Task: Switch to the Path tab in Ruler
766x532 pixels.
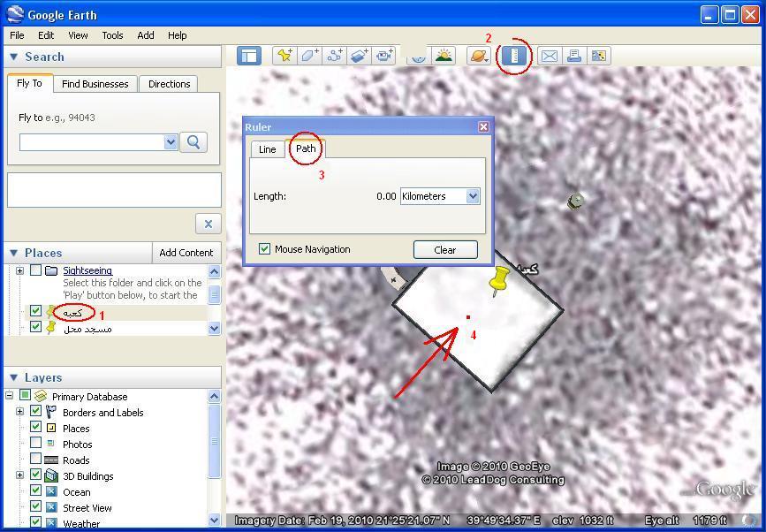Action: tap(306, 148)
